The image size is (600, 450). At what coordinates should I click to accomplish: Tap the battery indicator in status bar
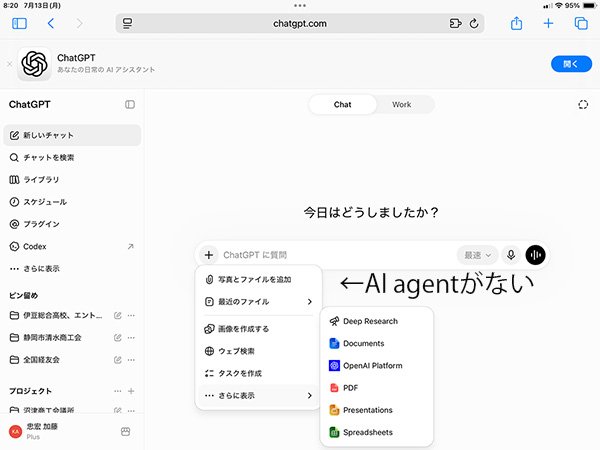point(590,5)
